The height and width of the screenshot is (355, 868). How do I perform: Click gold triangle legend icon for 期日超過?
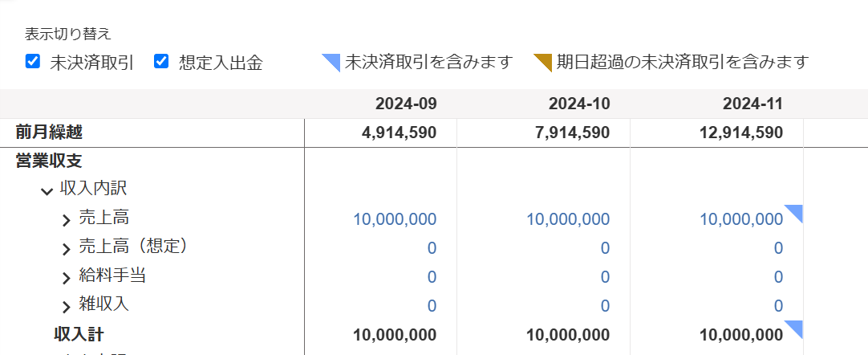[x=546, y=60]
